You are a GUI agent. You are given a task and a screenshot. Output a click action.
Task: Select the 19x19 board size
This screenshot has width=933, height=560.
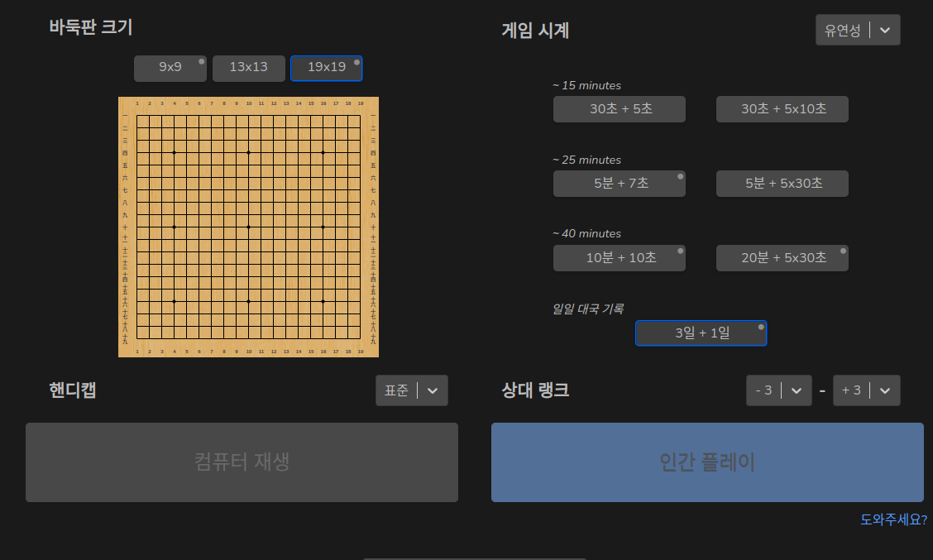326,68
